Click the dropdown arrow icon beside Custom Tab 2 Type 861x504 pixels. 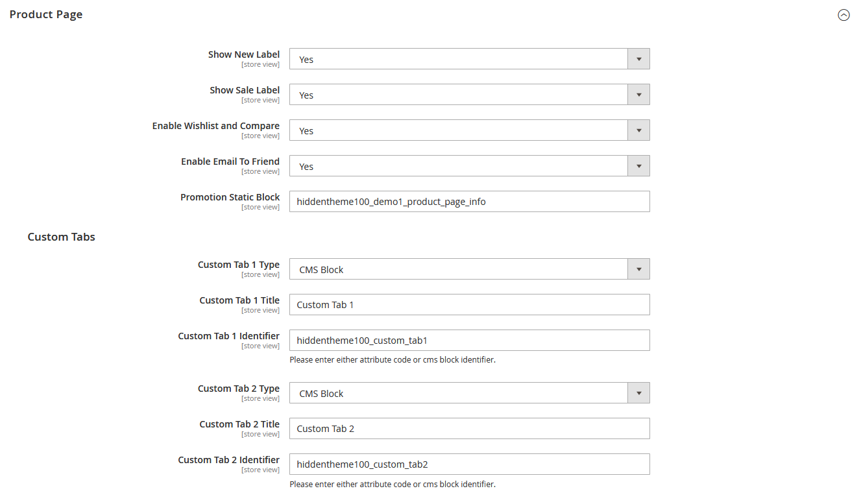pos(638,392)
